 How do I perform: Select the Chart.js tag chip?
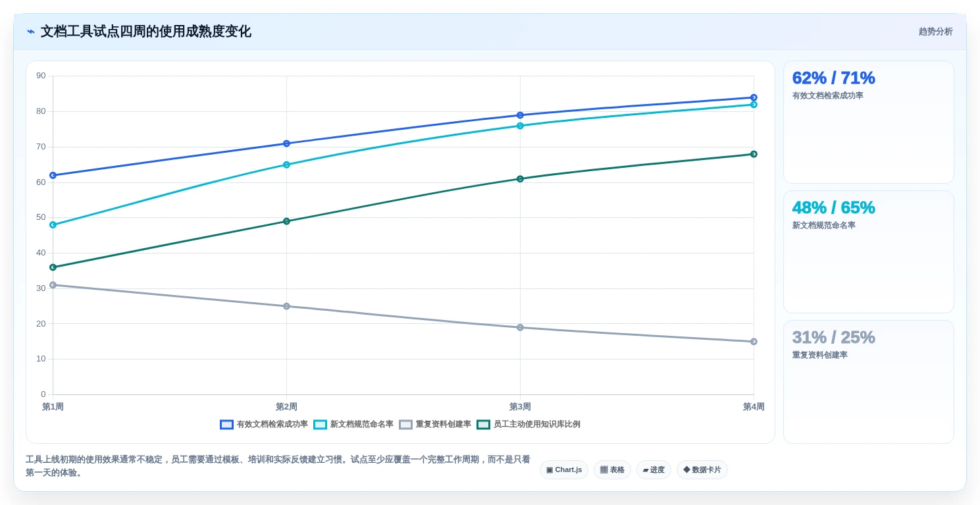pos(564,469)
